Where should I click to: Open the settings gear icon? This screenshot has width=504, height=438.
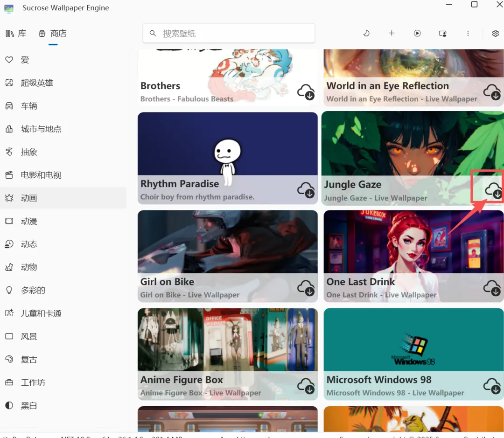[x=495, y=34]
